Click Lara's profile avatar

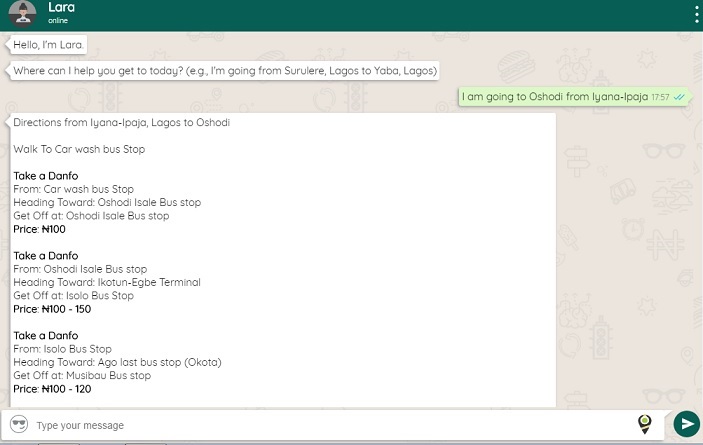[22, 13]
